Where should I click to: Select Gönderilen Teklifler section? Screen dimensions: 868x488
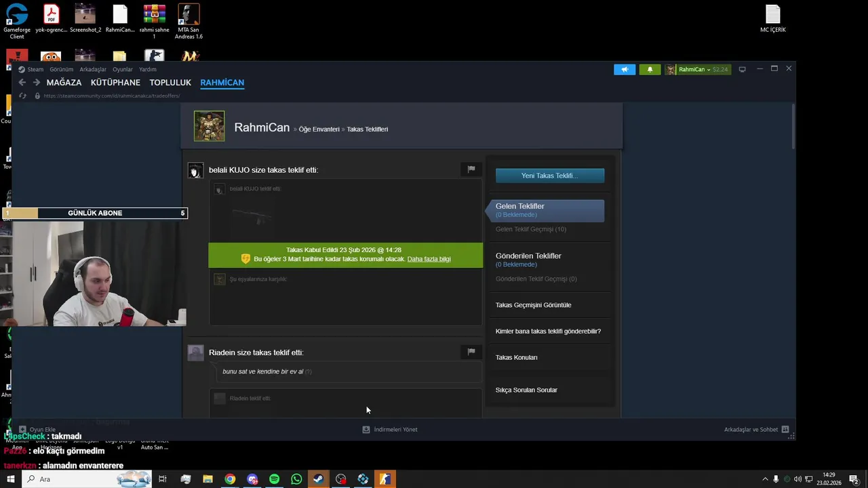(528, 260)
